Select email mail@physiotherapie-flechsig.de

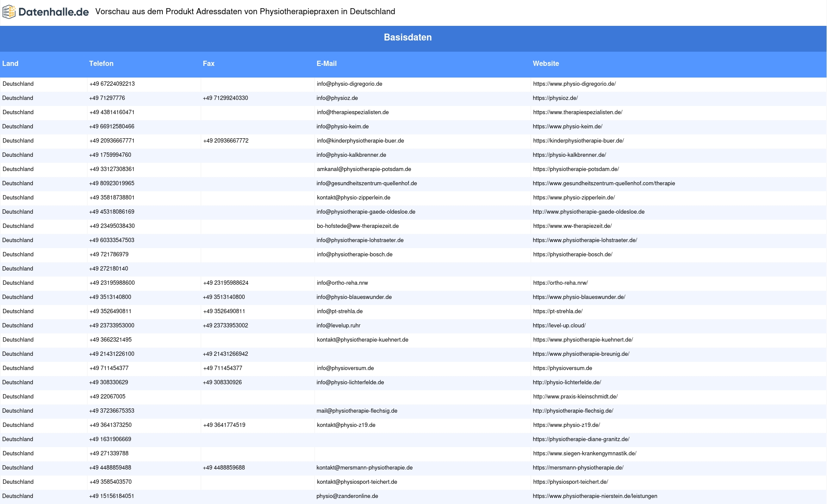click(x=357, y=411)
